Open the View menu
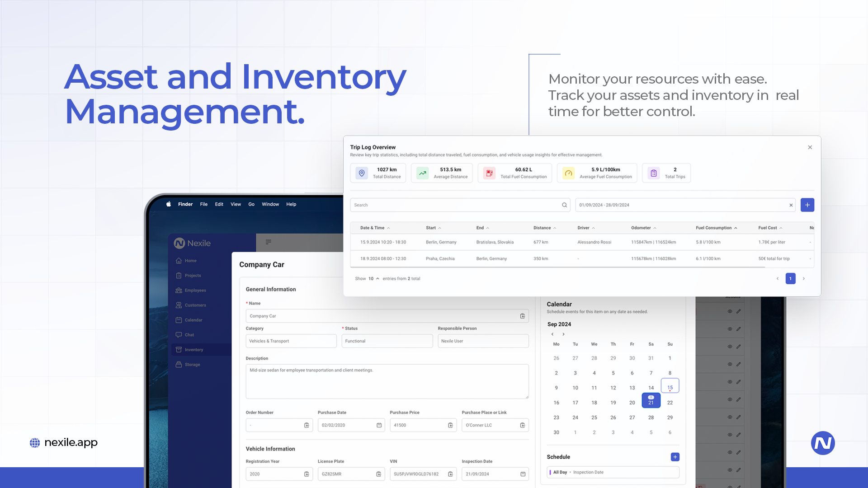 [x=236, y=204]
